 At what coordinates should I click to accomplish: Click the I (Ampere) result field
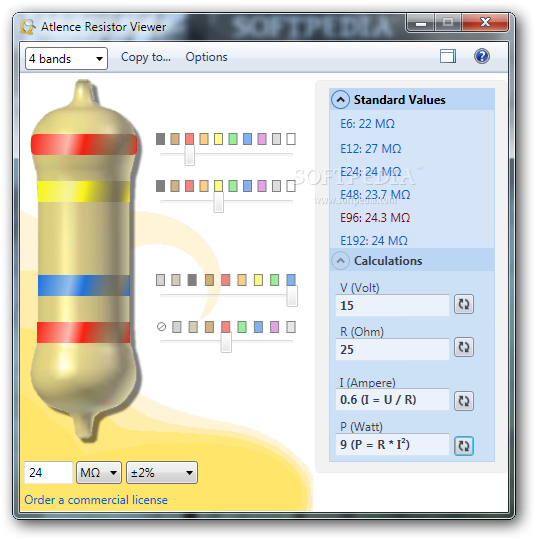coord(392,399)
